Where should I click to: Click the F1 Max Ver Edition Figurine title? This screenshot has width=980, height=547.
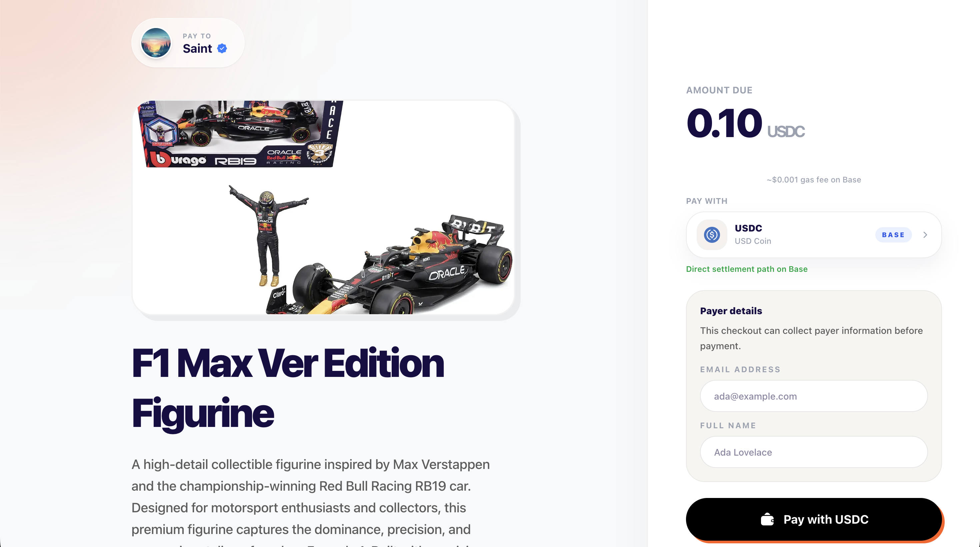click(288, 389)
